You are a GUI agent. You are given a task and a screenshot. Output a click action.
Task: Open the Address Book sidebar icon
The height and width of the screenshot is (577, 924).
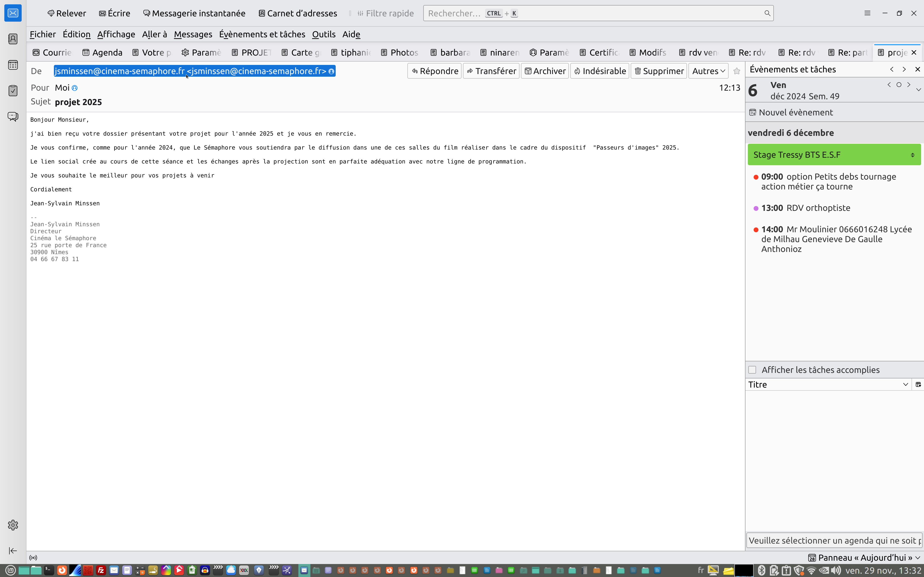coord(13,39)
